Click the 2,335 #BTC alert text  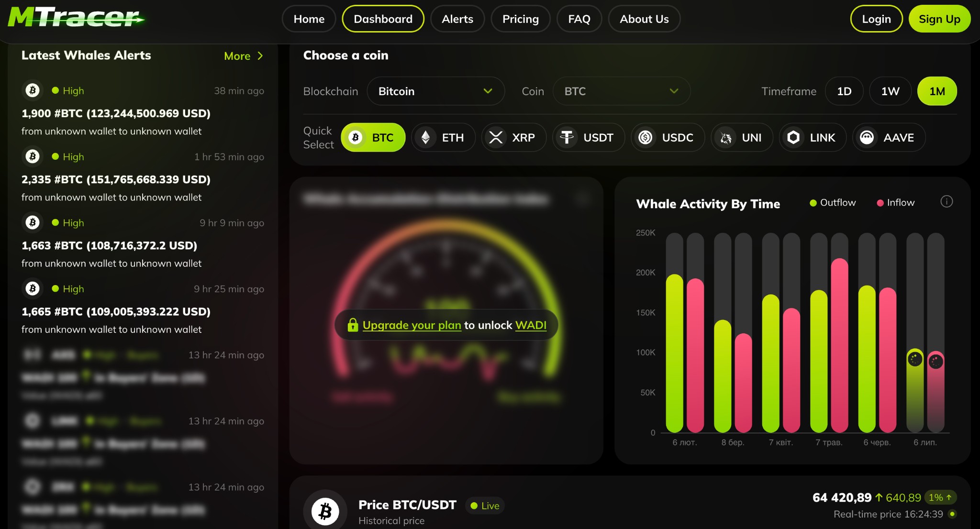pyautogui.click(x=116, y=179)
